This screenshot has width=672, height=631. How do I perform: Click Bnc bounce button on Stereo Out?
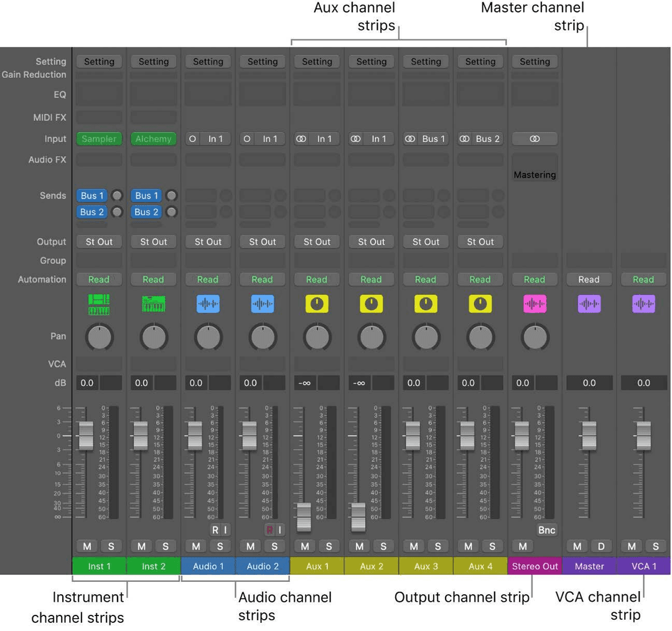pyautogui.click(x=546, y=530)
